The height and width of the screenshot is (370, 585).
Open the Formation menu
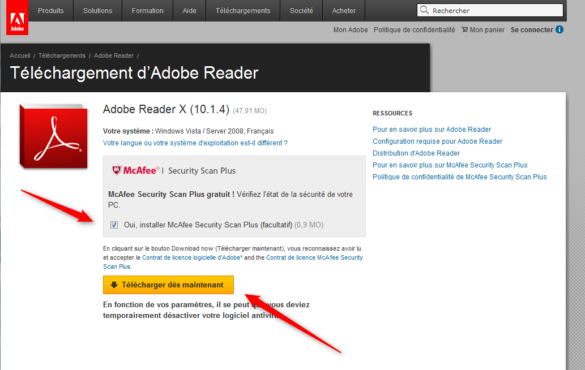pos(147,10)
